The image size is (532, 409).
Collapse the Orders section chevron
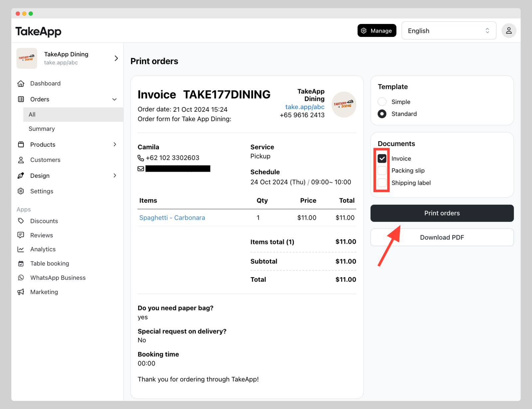click(114, 99)
